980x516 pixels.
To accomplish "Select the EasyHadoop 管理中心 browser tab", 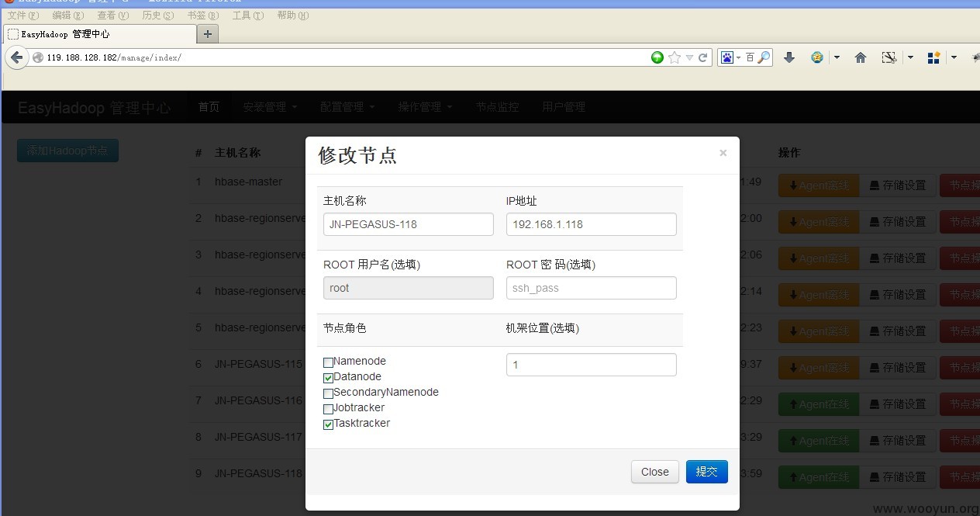I will pos(100,34).
